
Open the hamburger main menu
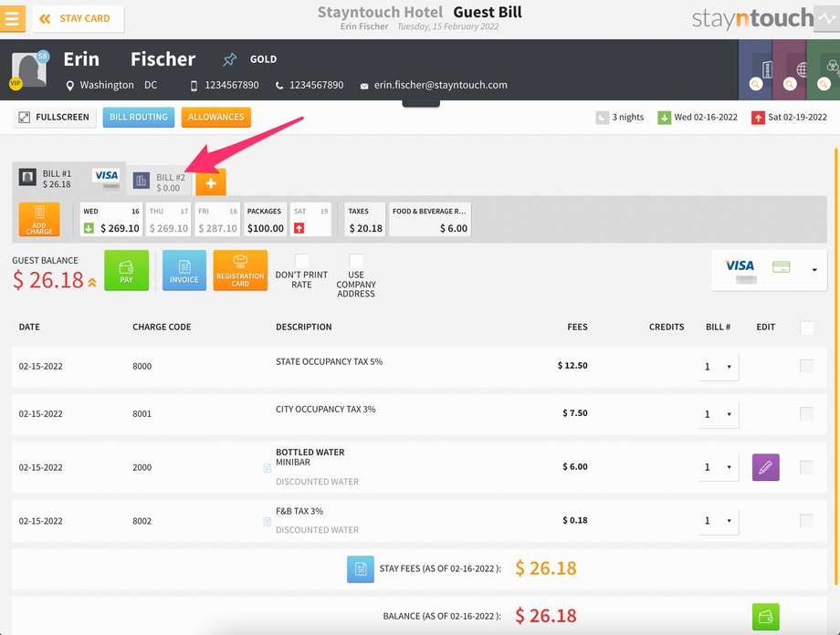(12, 18)
